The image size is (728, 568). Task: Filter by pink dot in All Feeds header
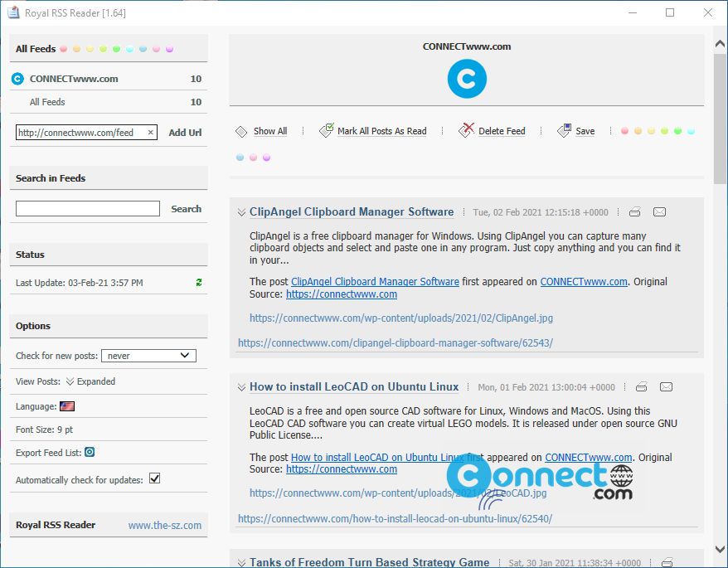click(x=157, y=49)
